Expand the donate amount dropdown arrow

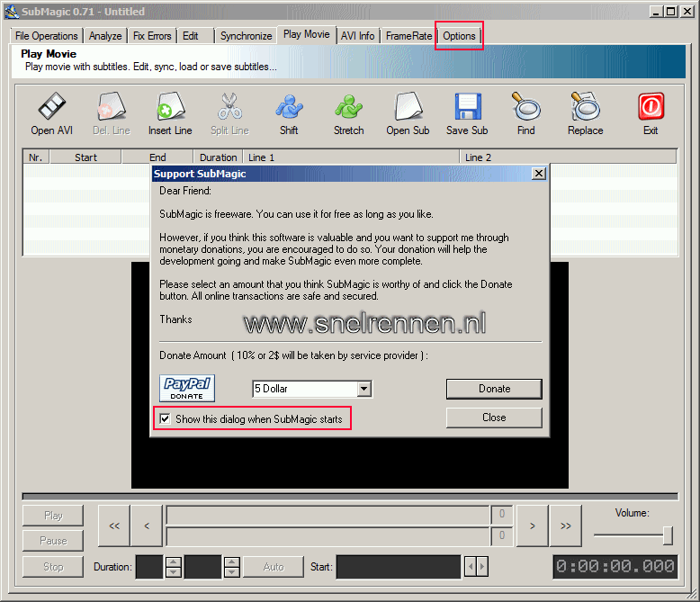[x=364, y=389]
